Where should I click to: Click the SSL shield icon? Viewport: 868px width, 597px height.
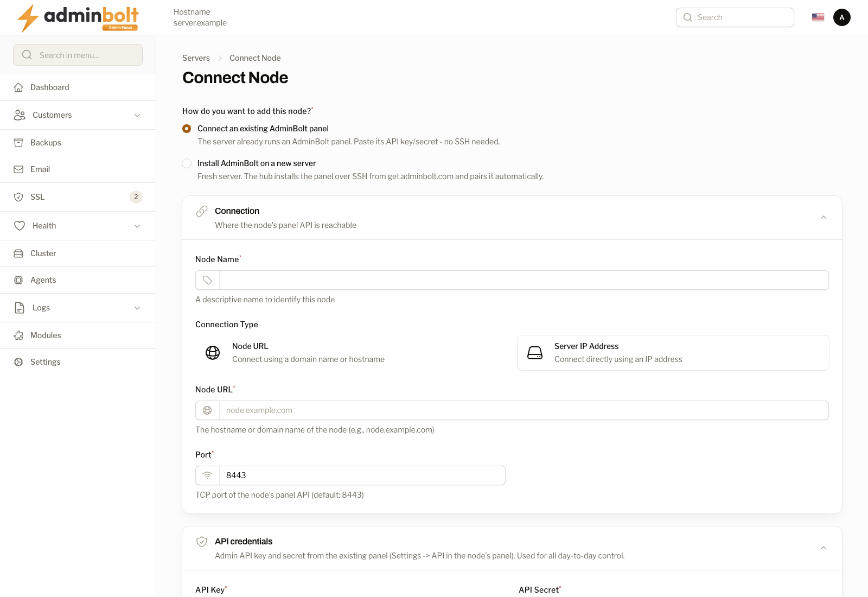pyautogui.click(x=18, y=197)
